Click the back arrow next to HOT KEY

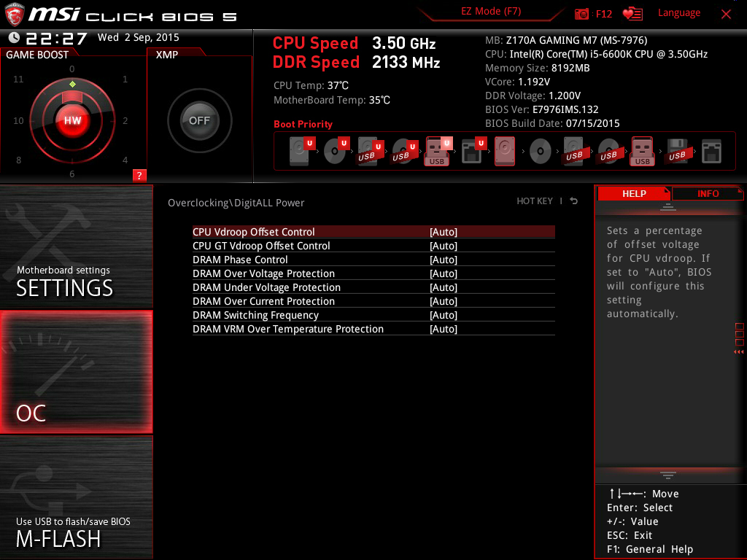[x=574, y=201]
